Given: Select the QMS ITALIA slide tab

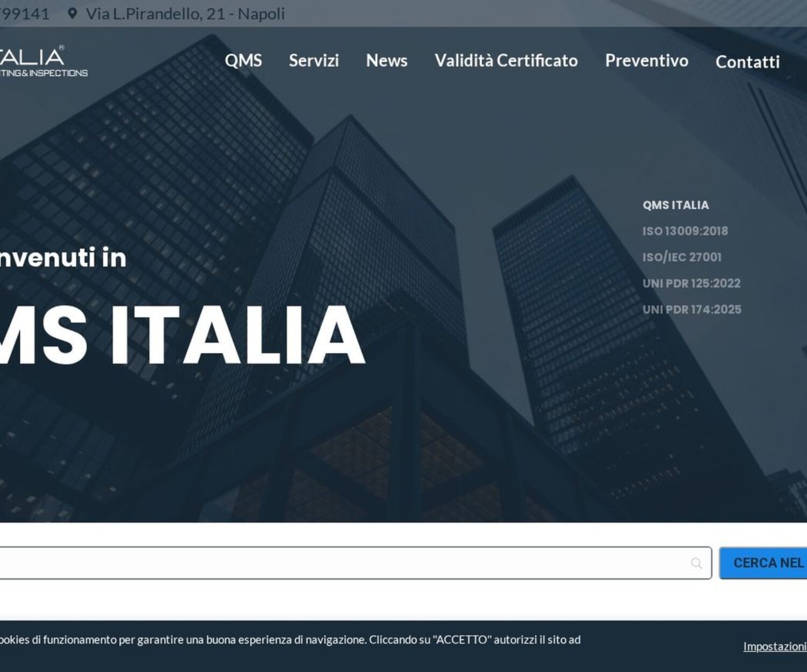Looking at the screenshot, I should [676, 205].
